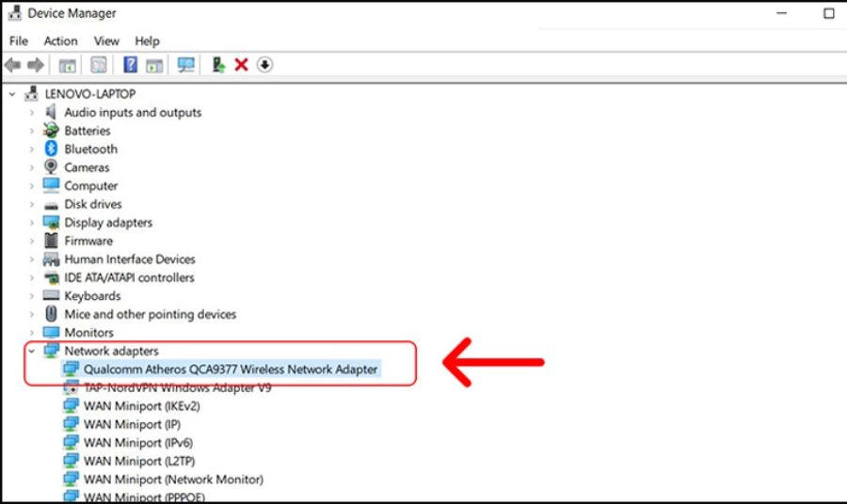The height and width of the screenshot is (504, 847).
Task: Click the Keyboards category icon
Action: click(51, 295)
